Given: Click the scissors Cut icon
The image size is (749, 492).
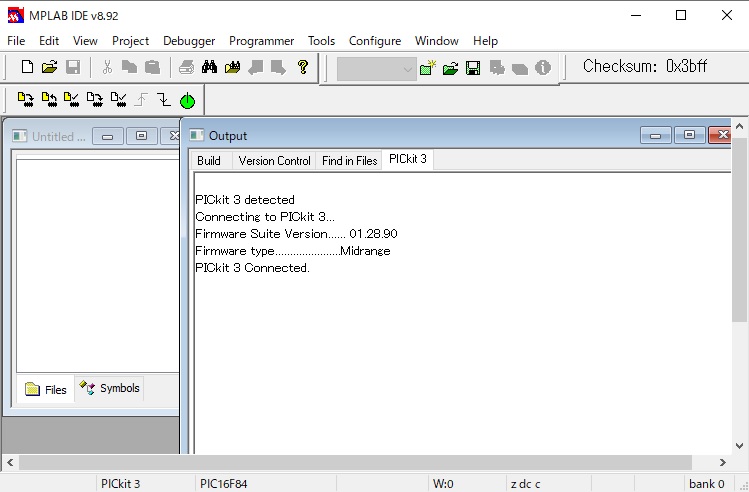Looking at the screenshot, I should point(107,67).
